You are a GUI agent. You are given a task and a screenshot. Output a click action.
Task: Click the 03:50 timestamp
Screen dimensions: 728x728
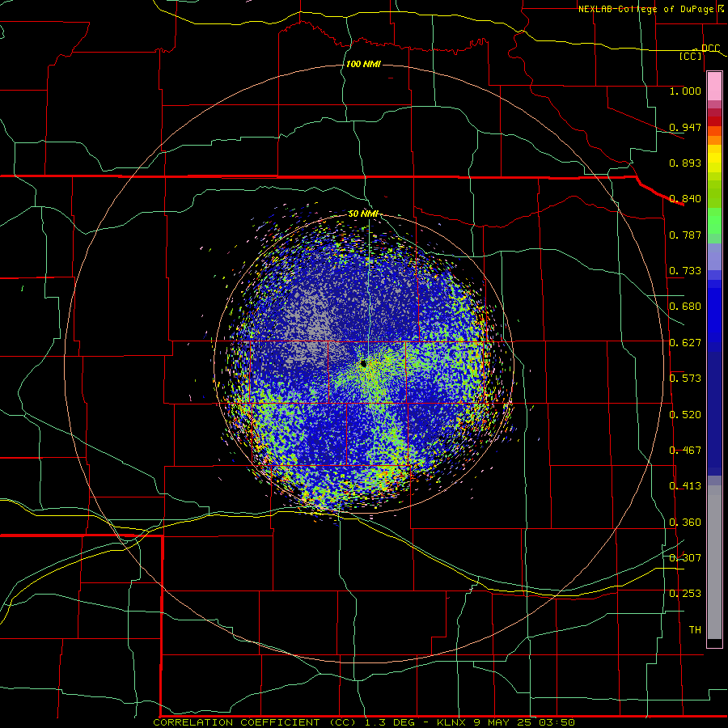pyautogui.click(x=557, y=722)
